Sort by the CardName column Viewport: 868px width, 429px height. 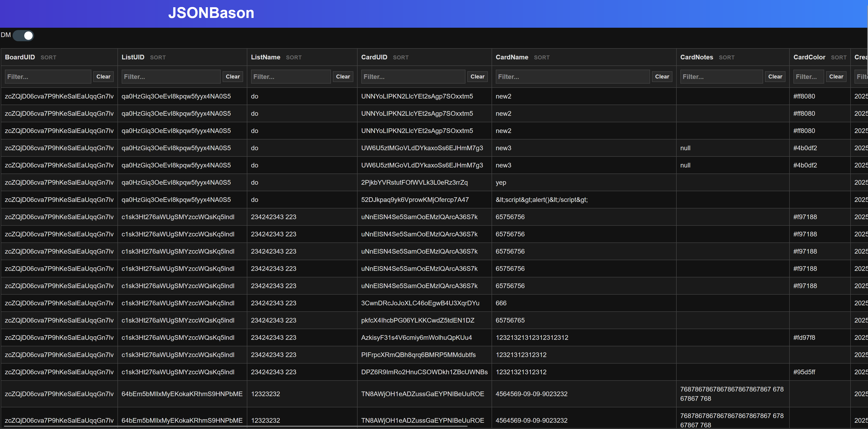(x=542, y=58)
